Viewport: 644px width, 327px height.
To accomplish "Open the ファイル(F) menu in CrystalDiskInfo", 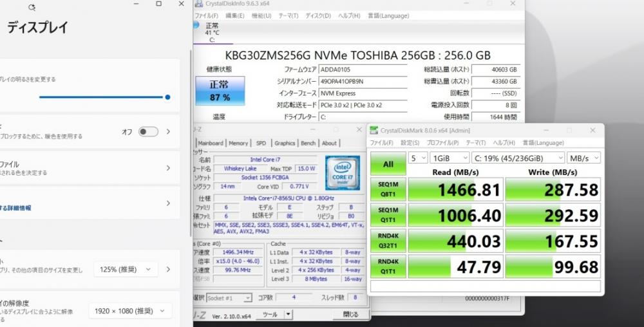I will (x=207, y=15).
